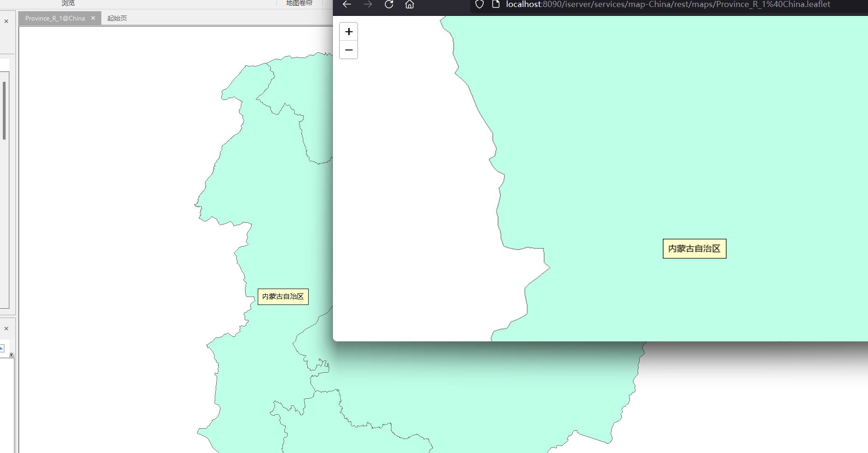The width and height of the screenshot is (868, 453).
Task: Reload the Leaflet map page
Action: pos(389,5)
